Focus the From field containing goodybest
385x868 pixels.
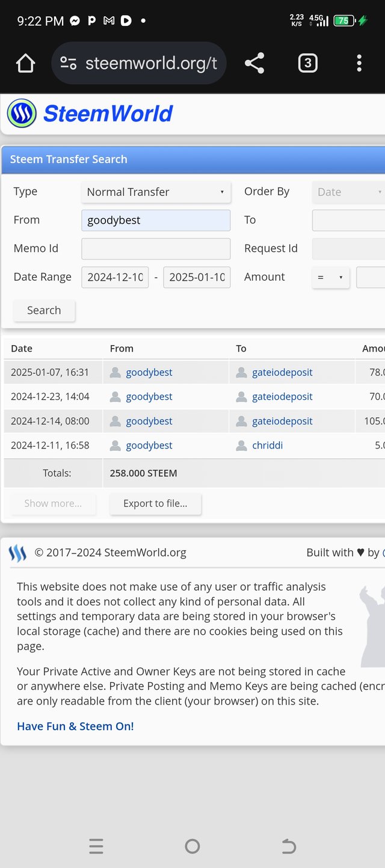click(156, 220)
